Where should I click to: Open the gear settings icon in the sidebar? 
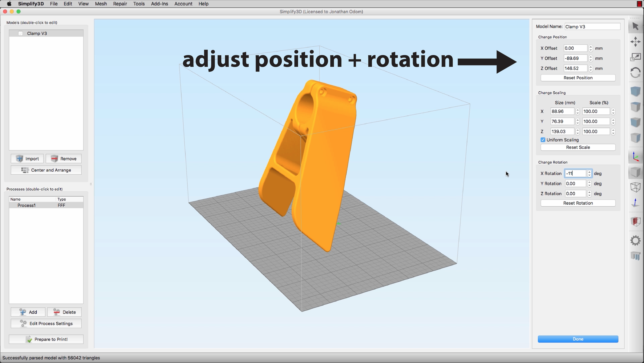pyautogui.click(x=635, y=240)
